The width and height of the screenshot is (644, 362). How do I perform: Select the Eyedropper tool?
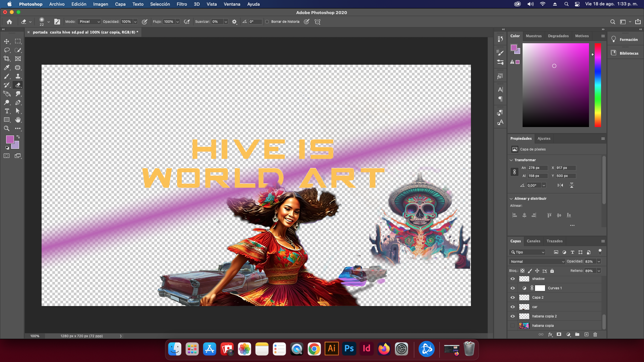tap(7, 67)
